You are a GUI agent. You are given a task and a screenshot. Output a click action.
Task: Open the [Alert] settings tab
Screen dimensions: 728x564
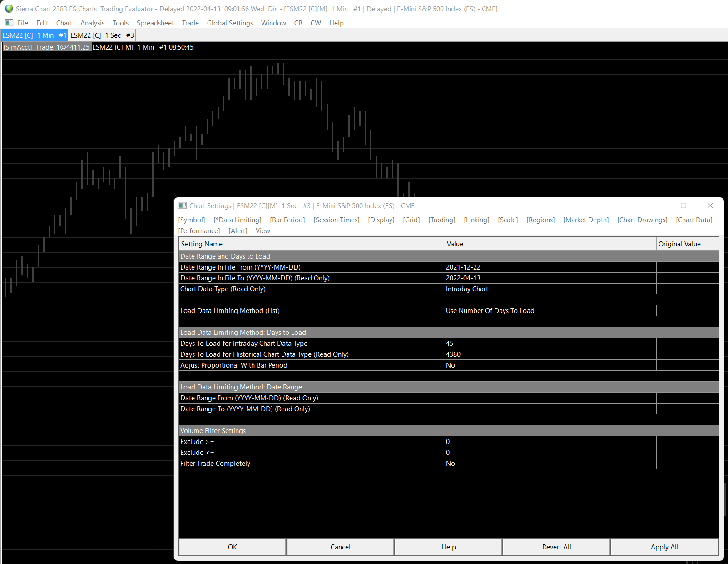pyautogui.click(x=238, y=231)
